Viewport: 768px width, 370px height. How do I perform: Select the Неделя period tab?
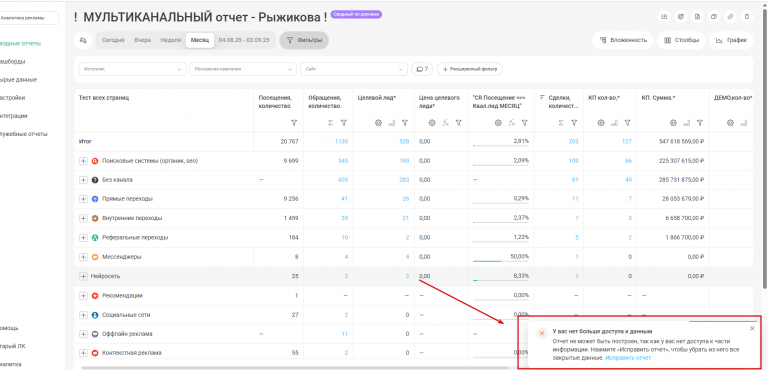[x=171, y=40]
